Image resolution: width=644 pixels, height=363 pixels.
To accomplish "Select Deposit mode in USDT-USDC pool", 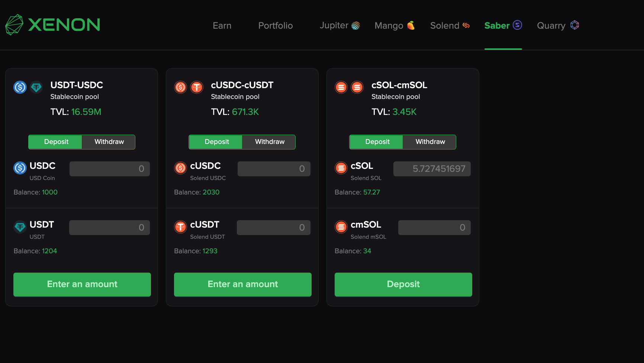I will click(x=55, y=142).
